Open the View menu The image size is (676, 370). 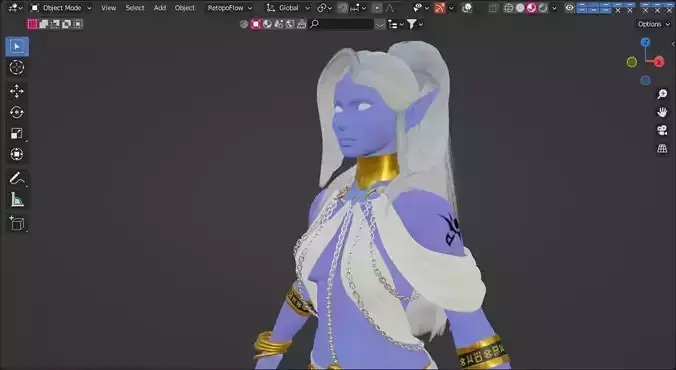109,8
